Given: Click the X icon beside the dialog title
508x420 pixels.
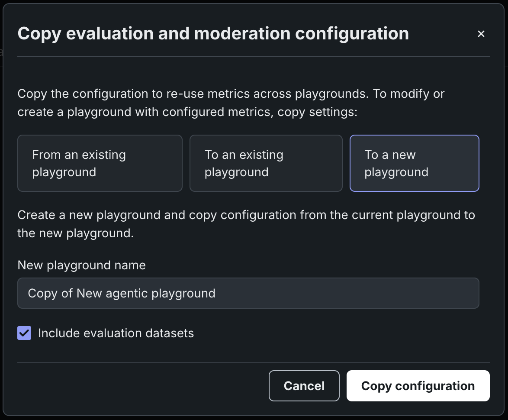Looking at the screenshot, I should click(x=481, y=34).
